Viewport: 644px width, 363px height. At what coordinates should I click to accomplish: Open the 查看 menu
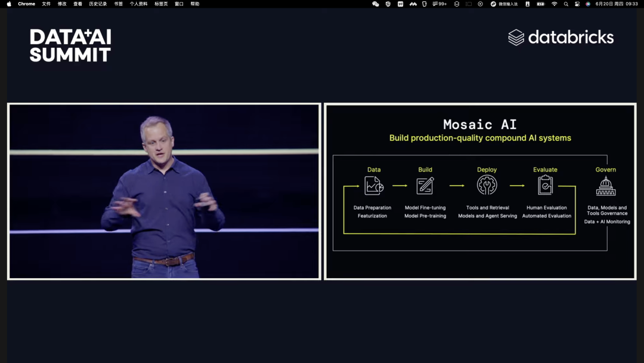click(78, 4)
